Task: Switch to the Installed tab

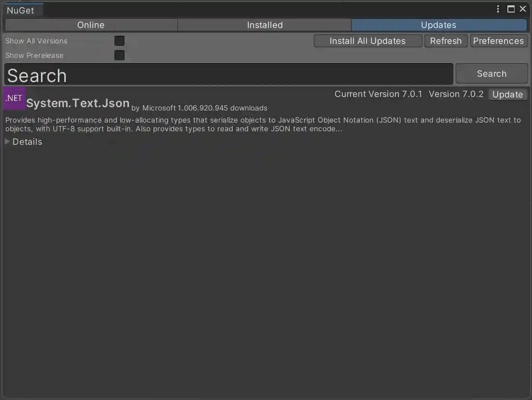Action: [x=265, y=25]
